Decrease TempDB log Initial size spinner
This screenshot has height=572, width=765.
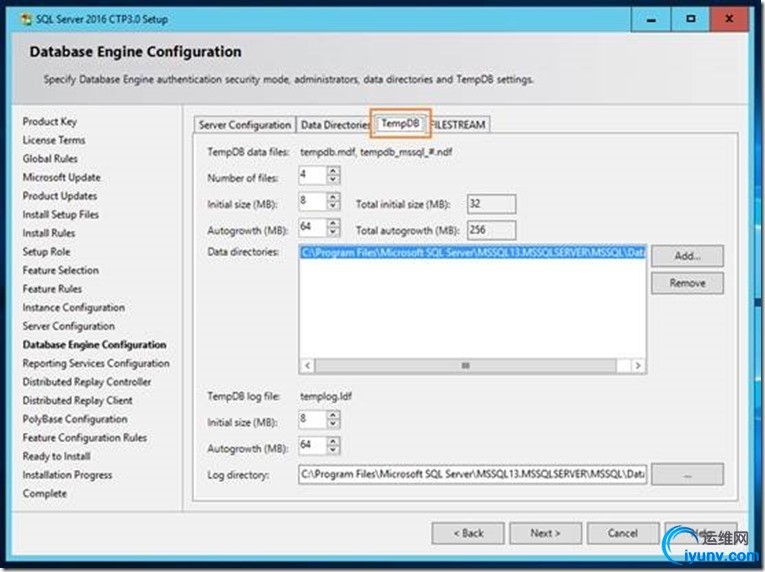click(333, 424)
